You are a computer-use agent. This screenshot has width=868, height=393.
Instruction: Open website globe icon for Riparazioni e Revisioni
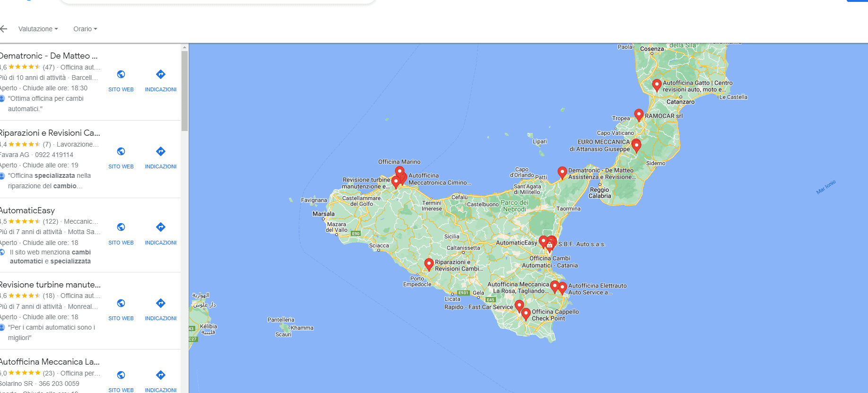point(121,151)
